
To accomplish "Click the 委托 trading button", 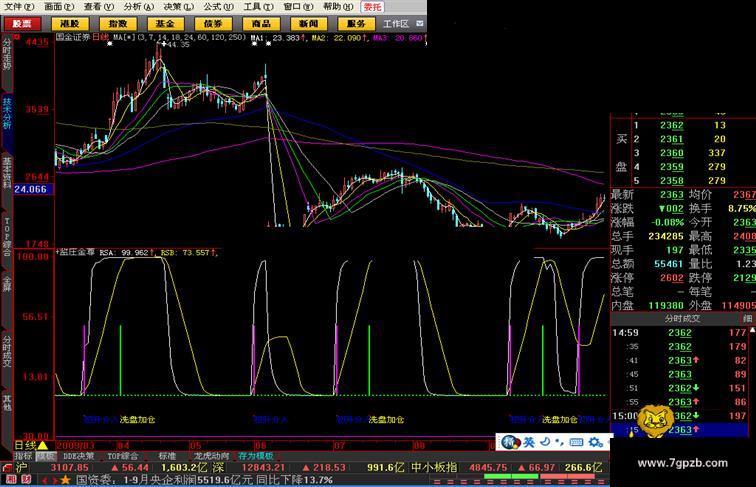I will point(372,7).
